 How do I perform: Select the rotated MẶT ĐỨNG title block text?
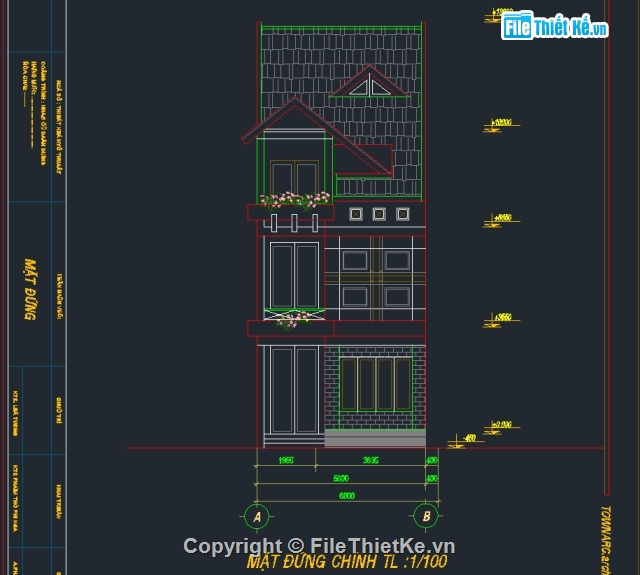coord(30,289)
